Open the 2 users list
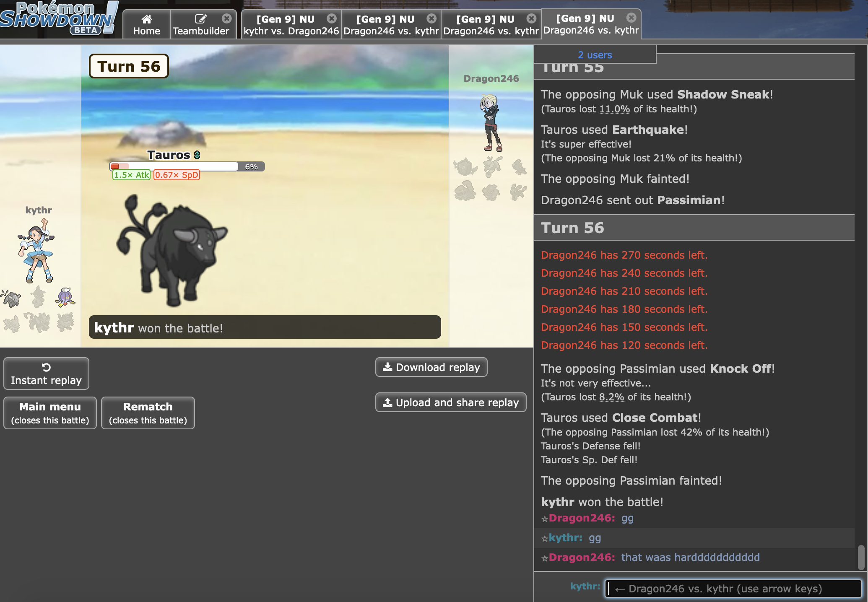Viewport: 868px width, 602px height. (595, 55)
